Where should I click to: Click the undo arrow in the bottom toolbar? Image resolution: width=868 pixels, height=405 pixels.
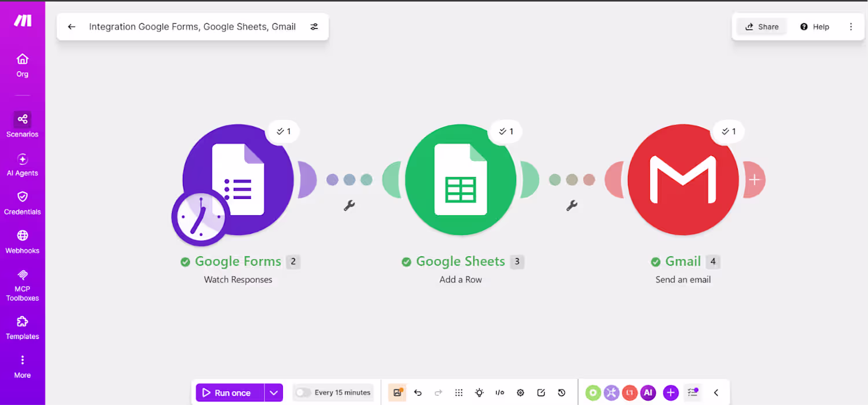(x=418, y=392)
